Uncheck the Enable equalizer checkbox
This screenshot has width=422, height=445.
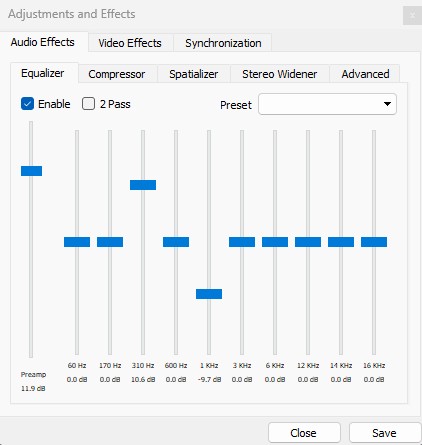[x=27, y=104]
